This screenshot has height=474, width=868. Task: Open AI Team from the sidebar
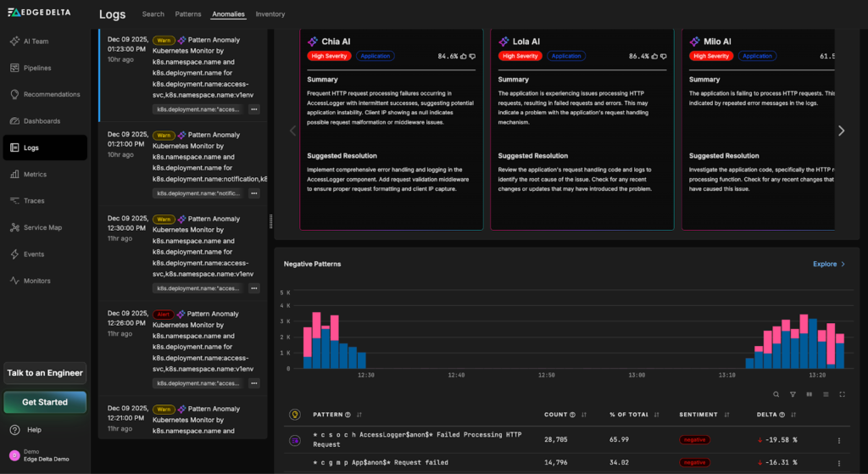[x=35, y=41]
